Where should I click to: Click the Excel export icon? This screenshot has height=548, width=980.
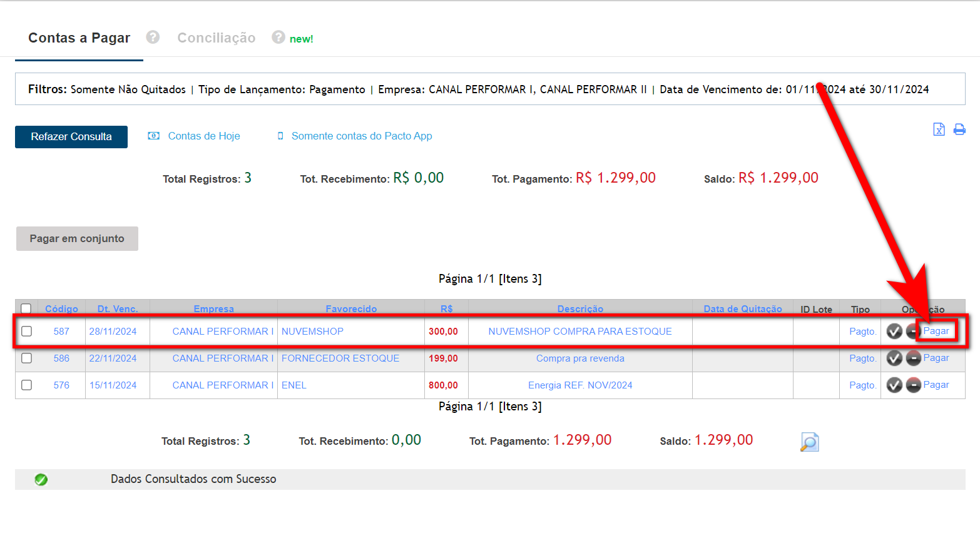pos(938,129)
